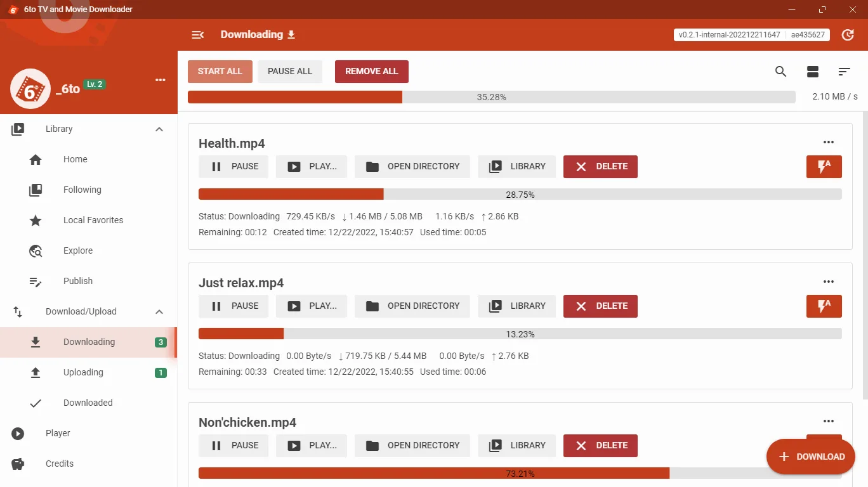Add a new download with the Download button
868x487 pixels.
[x=811, y=457]
